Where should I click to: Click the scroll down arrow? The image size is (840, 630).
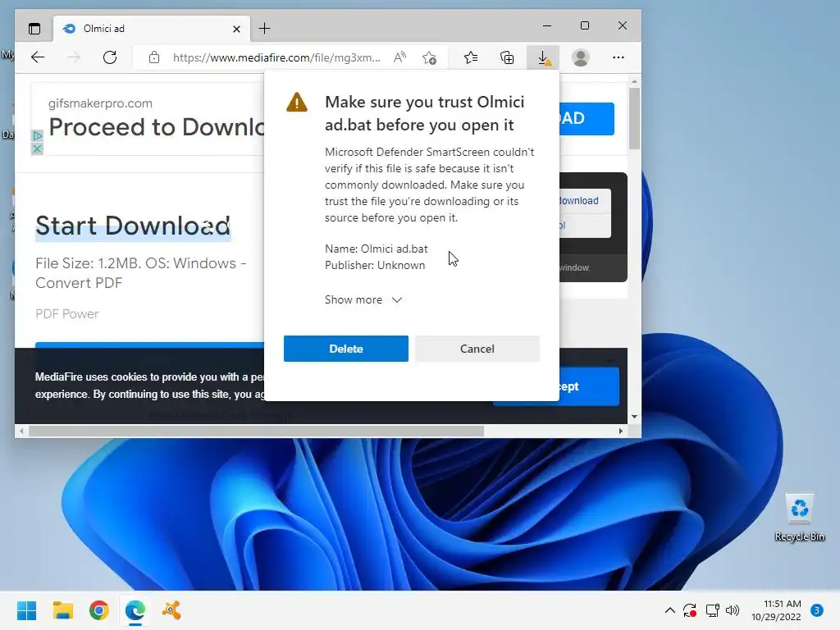pyautogui.click(x=634, y=416)
